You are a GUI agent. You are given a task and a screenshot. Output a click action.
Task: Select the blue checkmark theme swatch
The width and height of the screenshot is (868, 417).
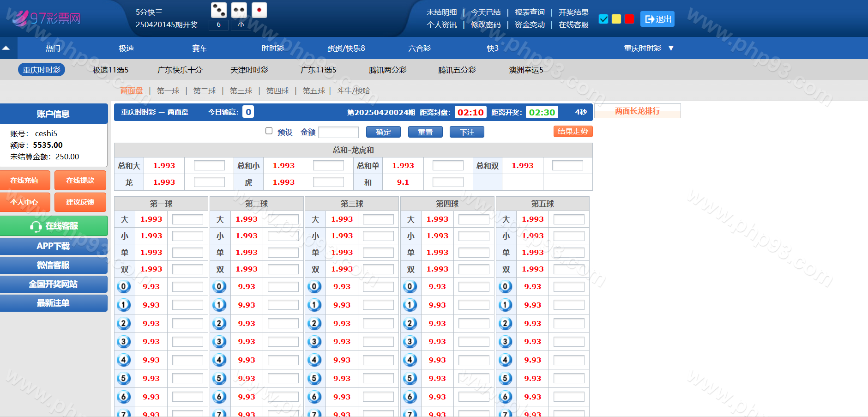(603, 19)
